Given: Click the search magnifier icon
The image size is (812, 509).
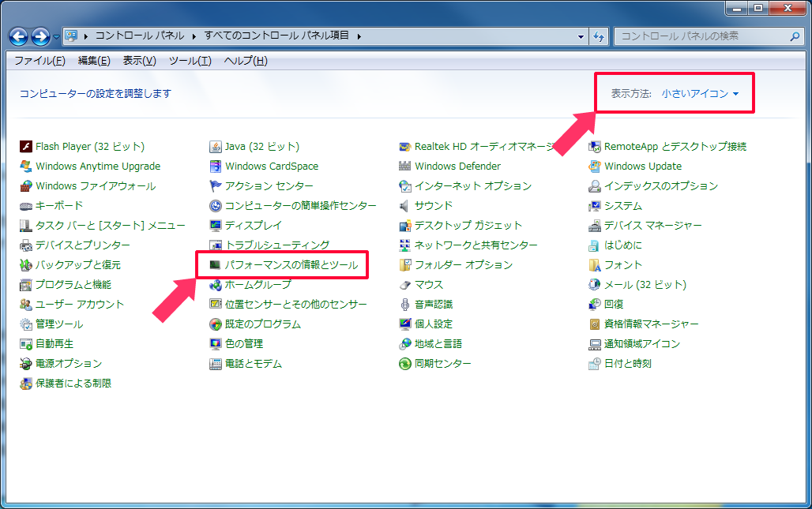Looking at the screenshot, I should (x=795, y=36).
